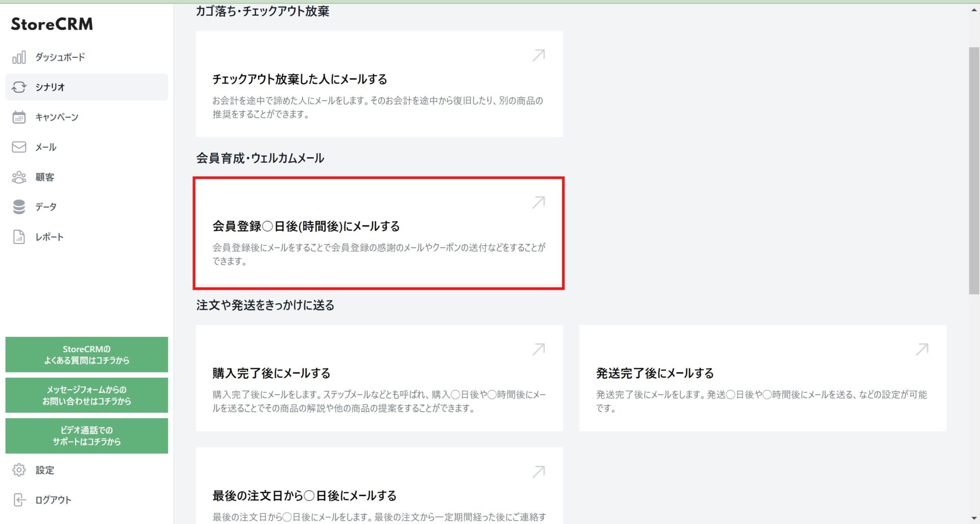Viewport: 980px width, 524px height.
Task: Click the 購入完了後 card description text
Action: tap(379, 401)
